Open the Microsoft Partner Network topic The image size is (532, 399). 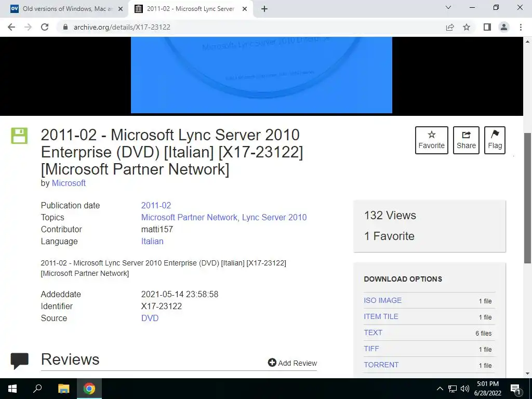[x=189, y=217]
